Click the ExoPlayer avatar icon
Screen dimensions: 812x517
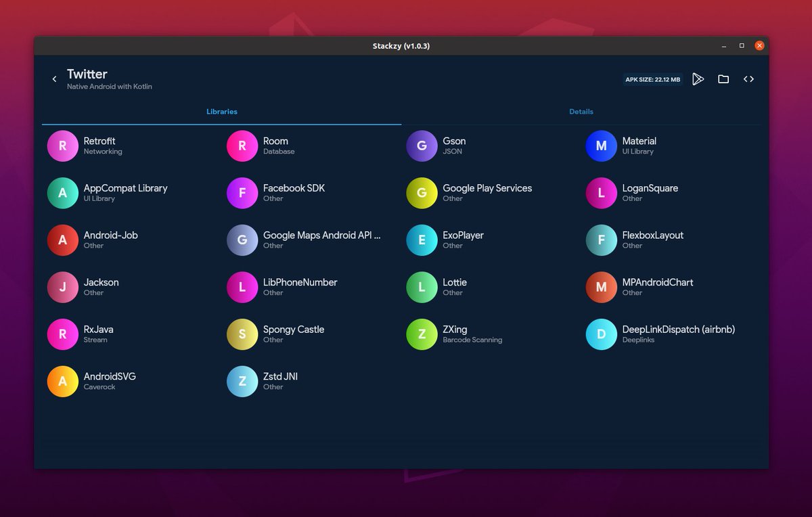422,240
